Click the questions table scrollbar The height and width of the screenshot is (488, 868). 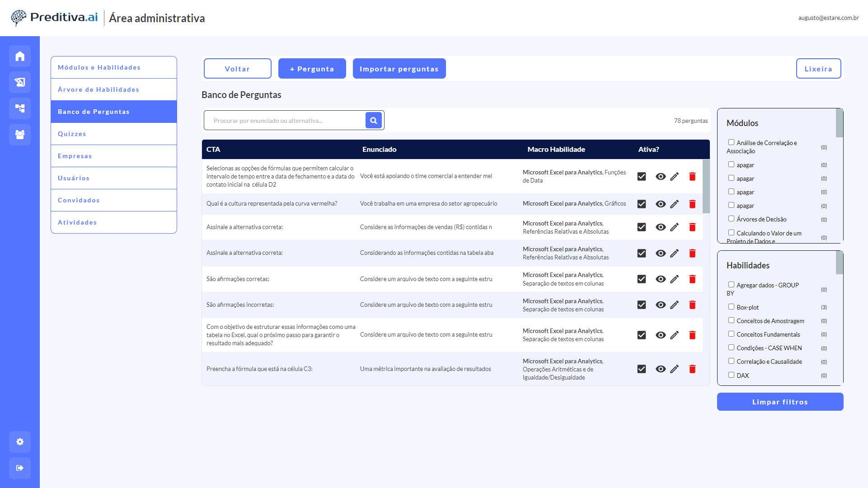pyautogui.click(x=706, y=186)
